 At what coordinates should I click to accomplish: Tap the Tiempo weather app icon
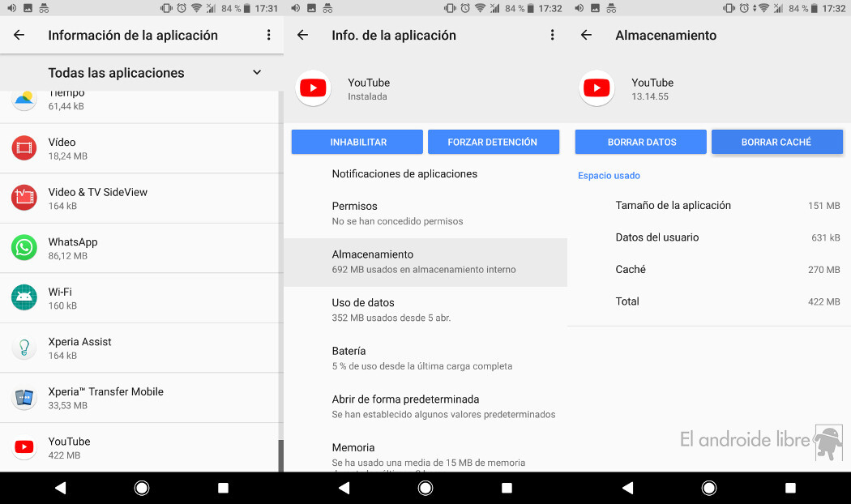(x=24, y=100)
